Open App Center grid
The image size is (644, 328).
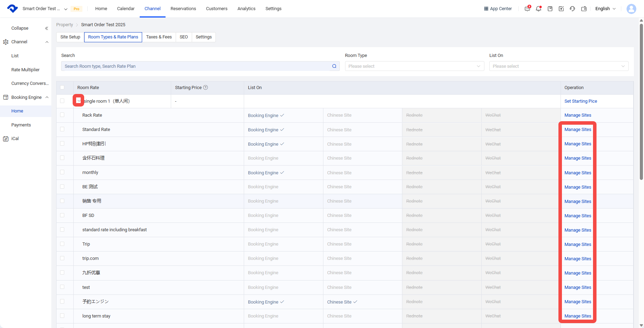coord(498,9)
